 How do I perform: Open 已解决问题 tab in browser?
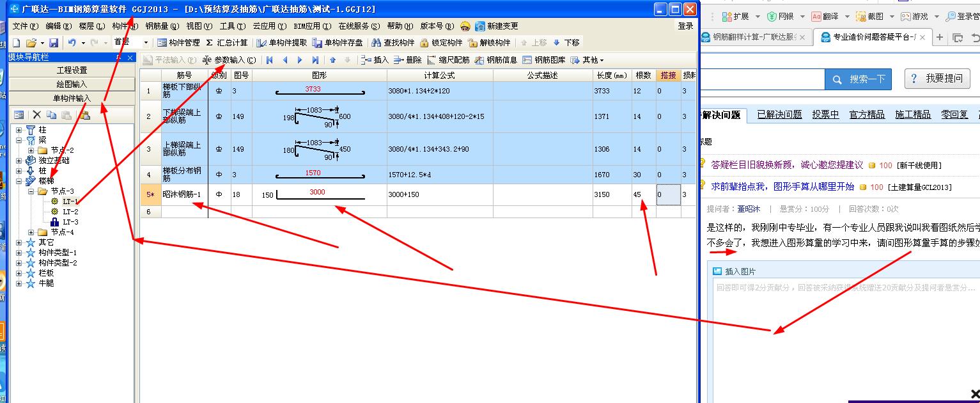(x=779, y=115)
